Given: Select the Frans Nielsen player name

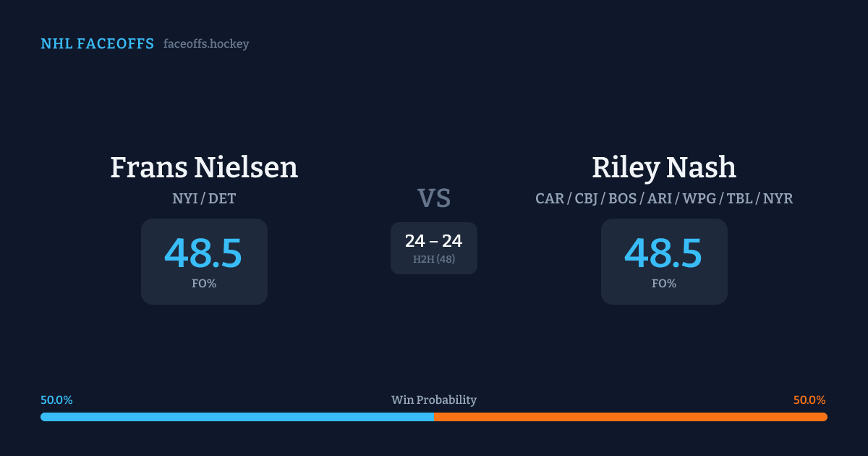Looking at the screenshot, I should 204,167.
